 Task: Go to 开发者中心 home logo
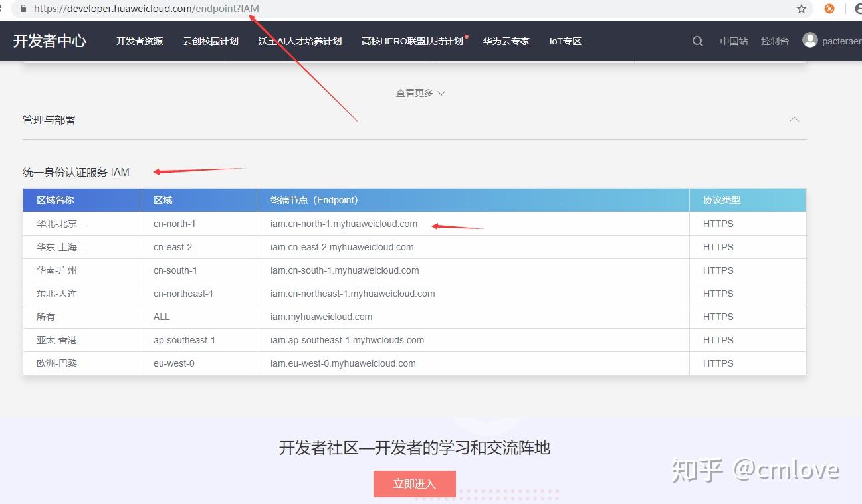click(50, 41)
